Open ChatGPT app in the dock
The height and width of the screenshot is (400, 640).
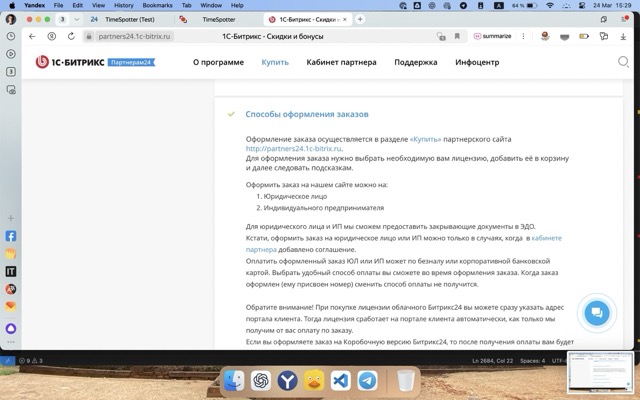[x=260, y=381]
